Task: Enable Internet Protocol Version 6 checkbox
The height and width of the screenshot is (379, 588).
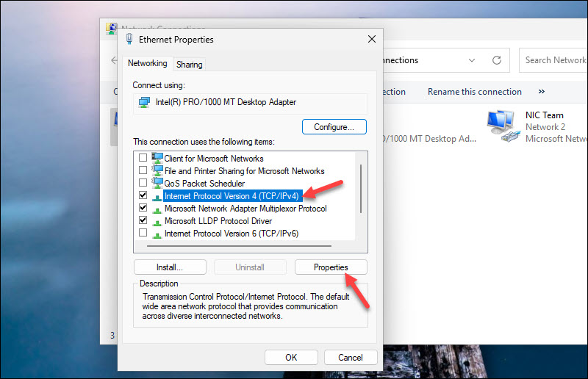Action: 143,232
